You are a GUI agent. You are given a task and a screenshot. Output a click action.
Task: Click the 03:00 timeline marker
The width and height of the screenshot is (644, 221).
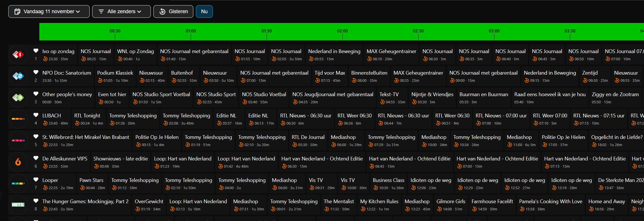(x=494, y=31)
